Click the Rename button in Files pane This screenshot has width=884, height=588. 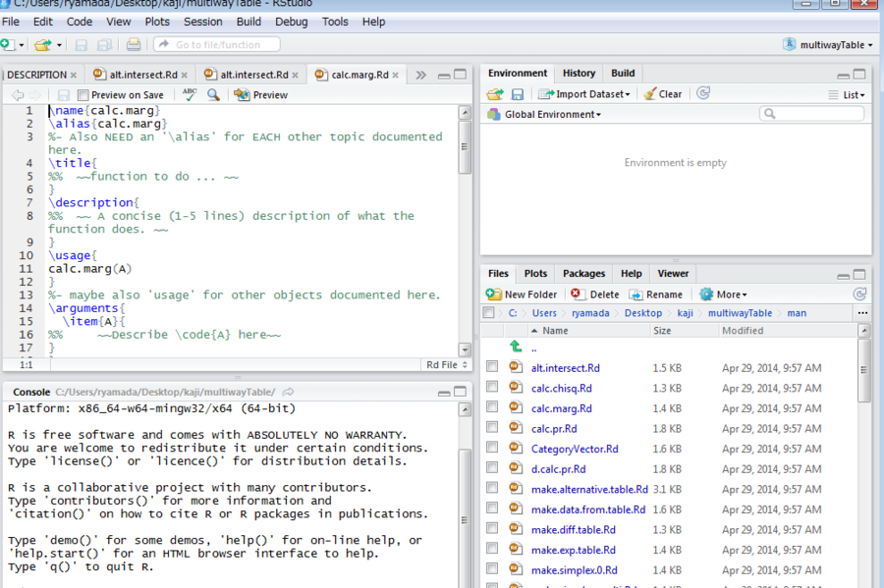point(656,294)
